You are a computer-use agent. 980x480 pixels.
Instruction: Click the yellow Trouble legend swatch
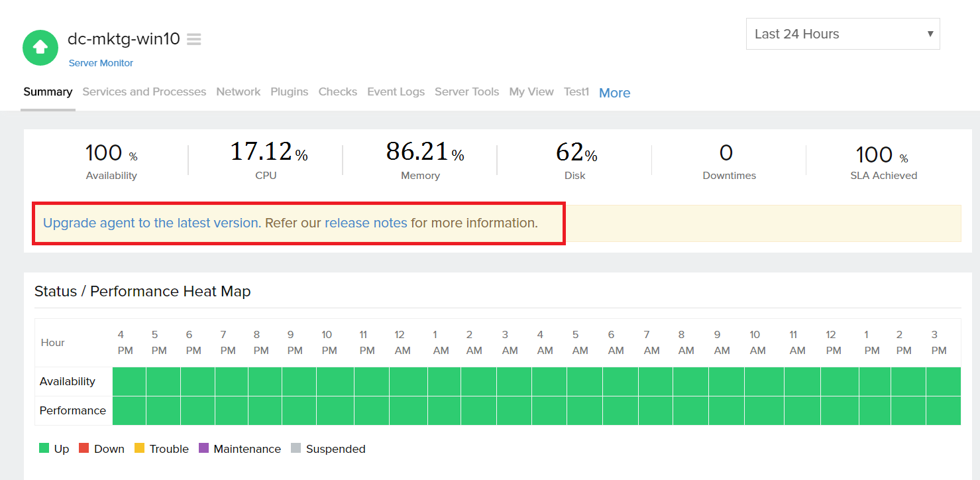139,448
